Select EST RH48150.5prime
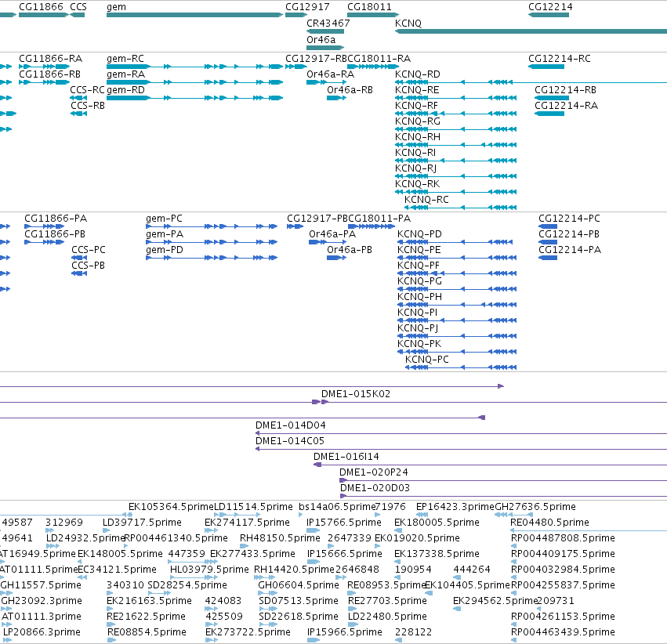 click(x=243, y=546)
